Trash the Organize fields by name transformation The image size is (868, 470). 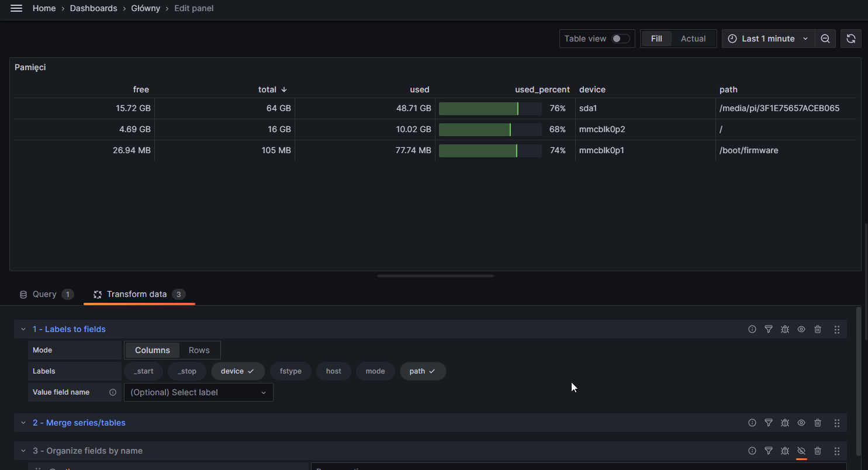pos(818,451)
